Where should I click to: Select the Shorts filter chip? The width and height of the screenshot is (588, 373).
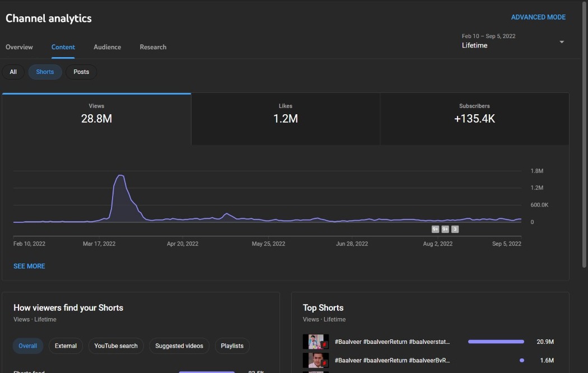[x=45, y=72]
